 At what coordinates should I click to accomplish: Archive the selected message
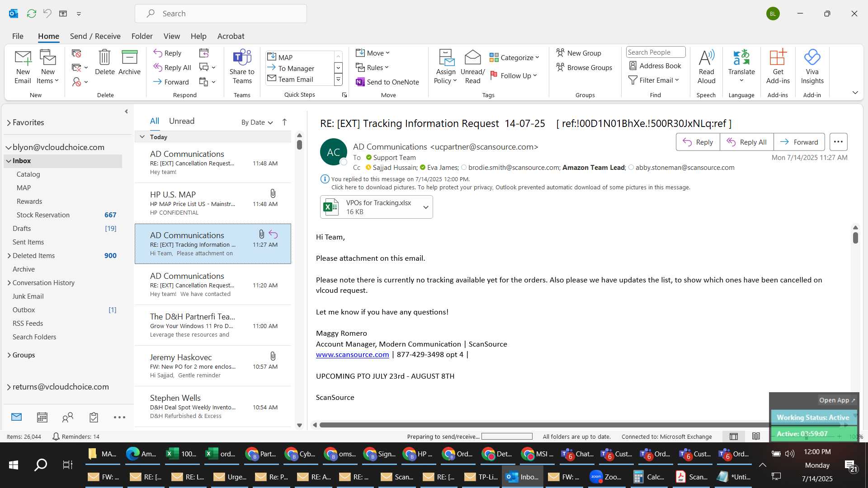coord(129,62)
